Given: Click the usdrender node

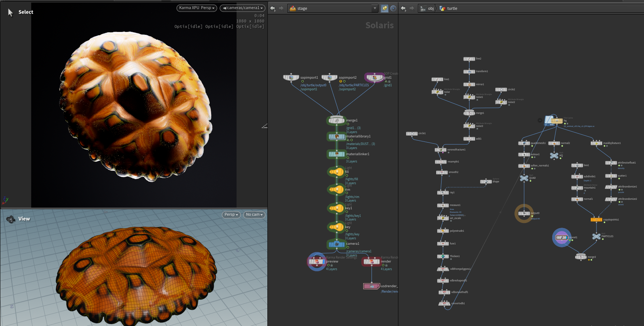Looking at the screenshot, I should [x=372, y=286].
